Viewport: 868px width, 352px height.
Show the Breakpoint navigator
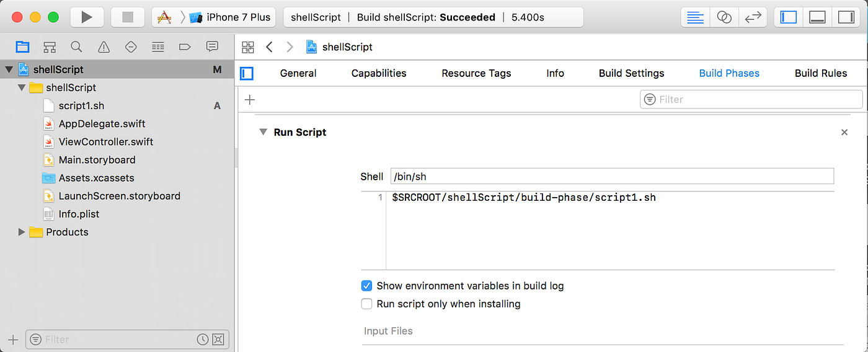(185, 46)
